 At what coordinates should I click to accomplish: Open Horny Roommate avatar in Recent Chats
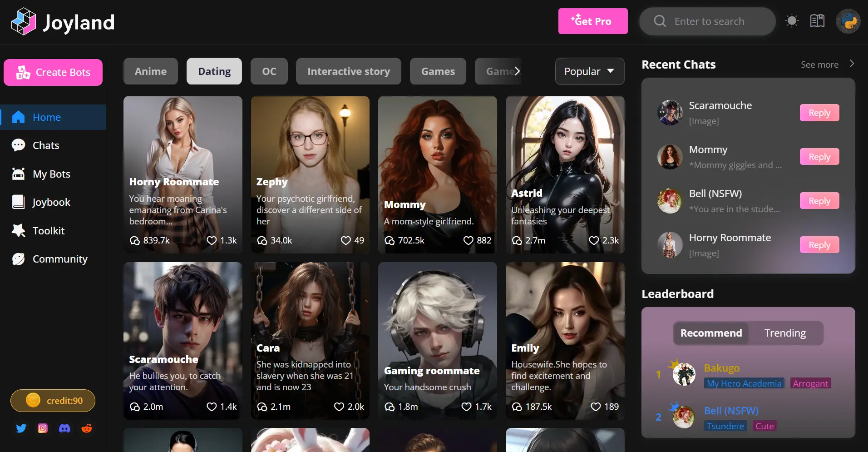tap(670, 244)
